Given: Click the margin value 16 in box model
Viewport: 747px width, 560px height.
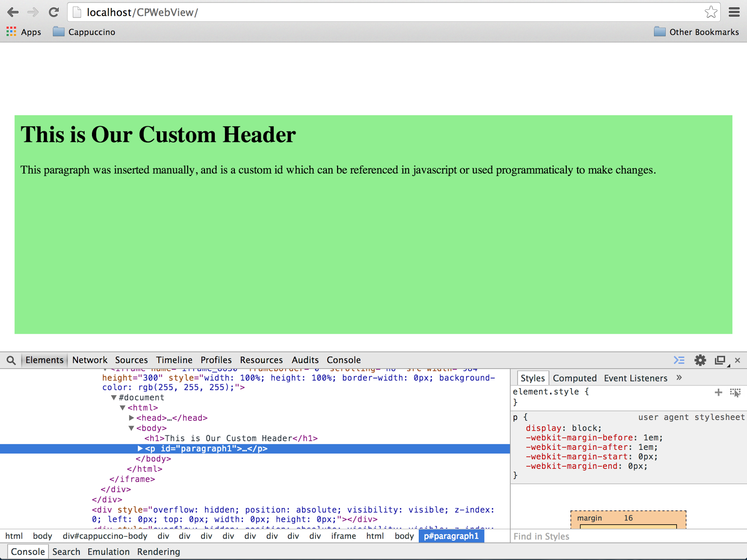Looking at the screenshot, I should point(628,518).
